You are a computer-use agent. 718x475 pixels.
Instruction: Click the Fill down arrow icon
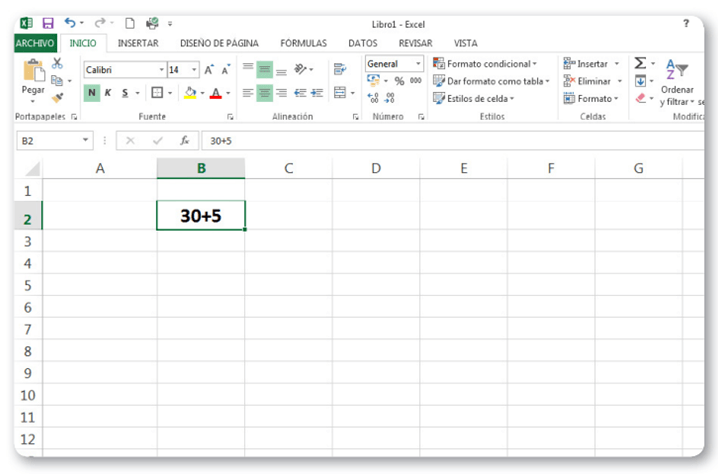pos(640,81)
